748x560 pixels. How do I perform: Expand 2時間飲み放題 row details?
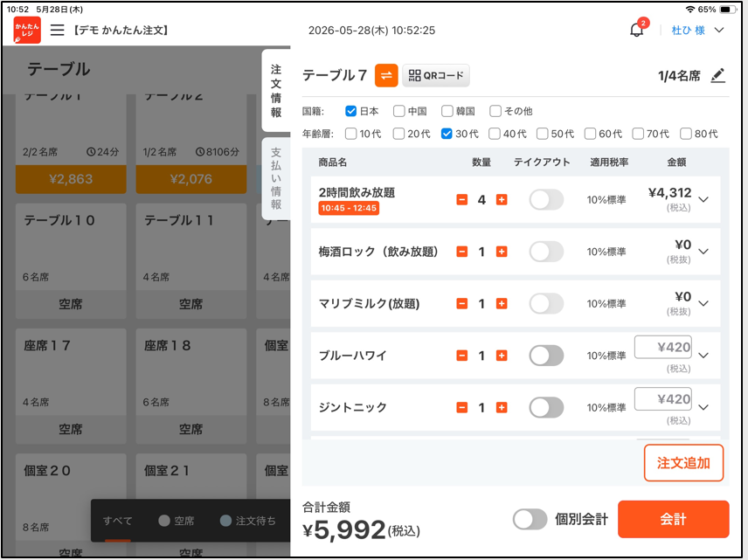703,199
